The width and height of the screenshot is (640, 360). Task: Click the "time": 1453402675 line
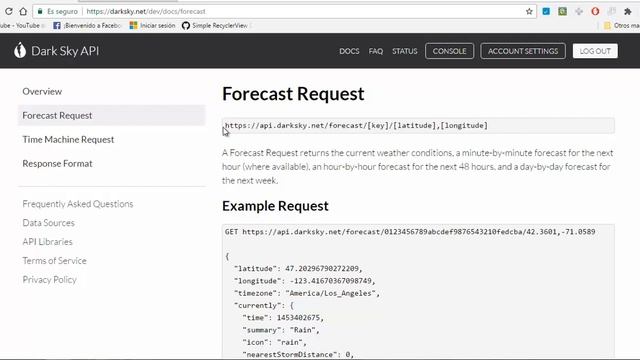[x=283, y=318]
